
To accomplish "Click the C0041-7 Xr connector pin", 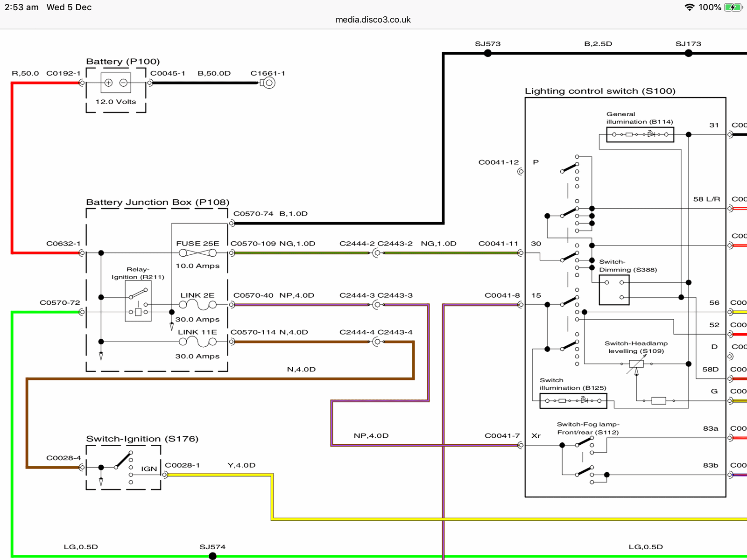I will (x=521, y=445).
